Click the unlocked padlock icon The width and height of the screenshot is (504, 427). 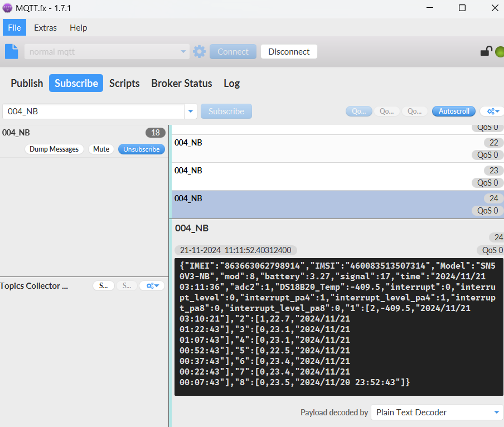coord(486,51)
